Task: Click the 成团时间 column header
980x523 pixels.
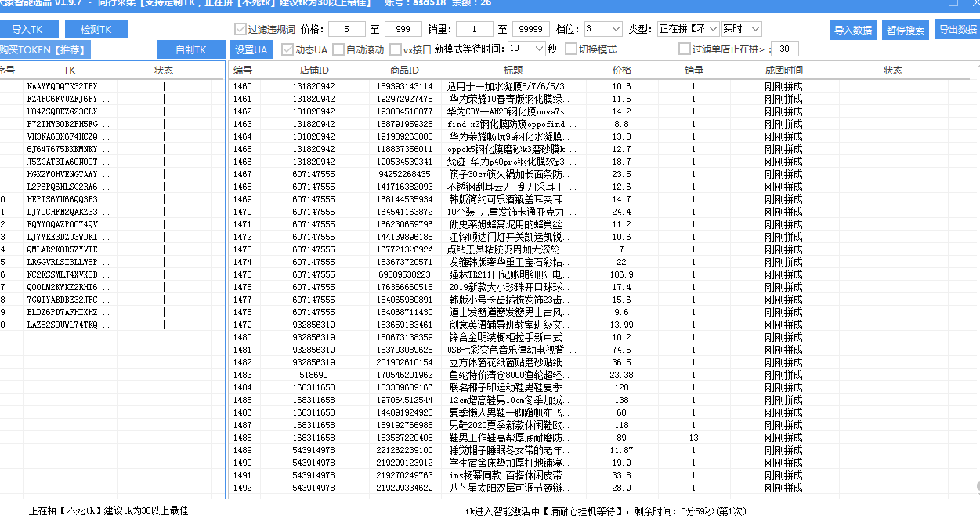Action: [783, 71]
